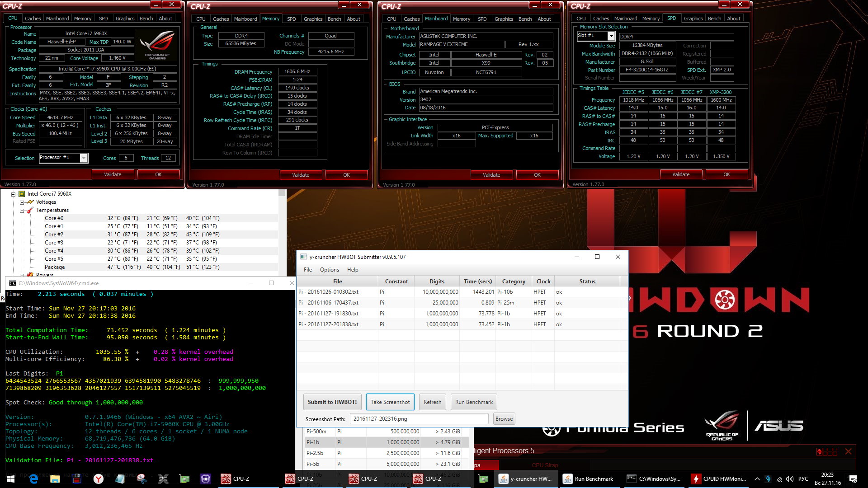The image size is (868, 488).
Task: Click the Screenshot Path input field
Action: [x=419, y=419]
